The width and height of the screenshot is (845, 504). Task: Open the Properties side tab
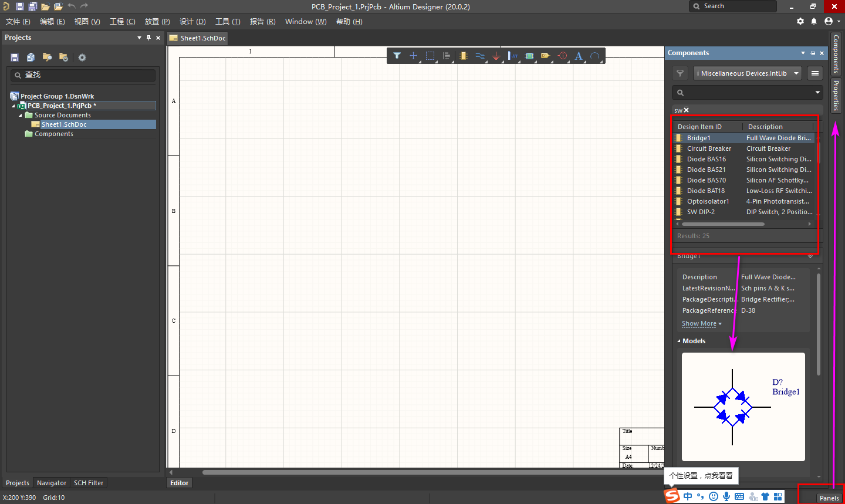tap(836, 95)
